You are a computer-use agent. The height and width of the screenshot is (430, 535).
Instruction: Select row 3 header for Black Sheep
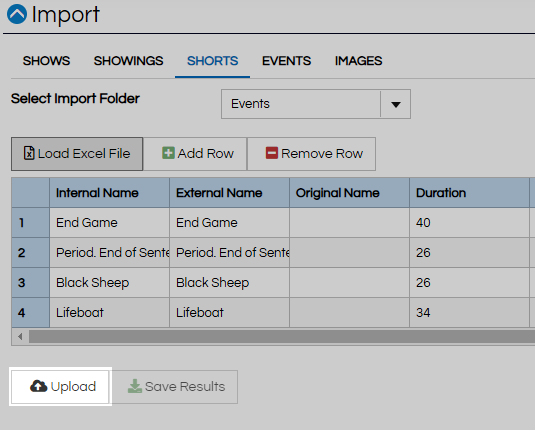click(31, 283)
